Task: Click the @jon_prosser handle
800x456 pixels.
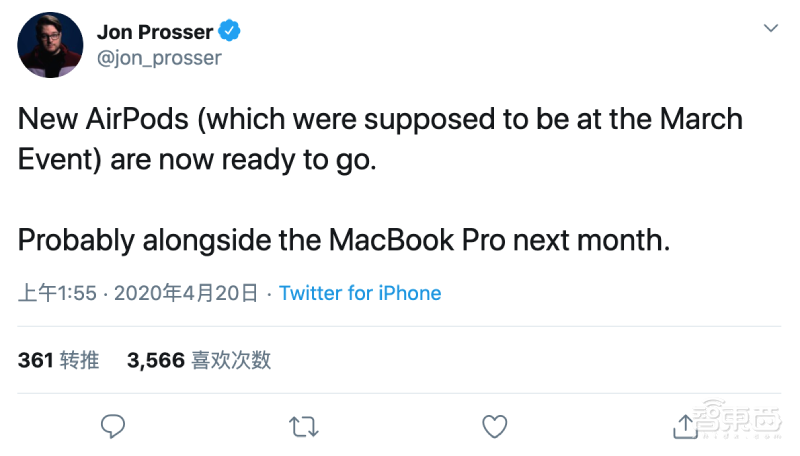Action: click(x=159, y=57)
